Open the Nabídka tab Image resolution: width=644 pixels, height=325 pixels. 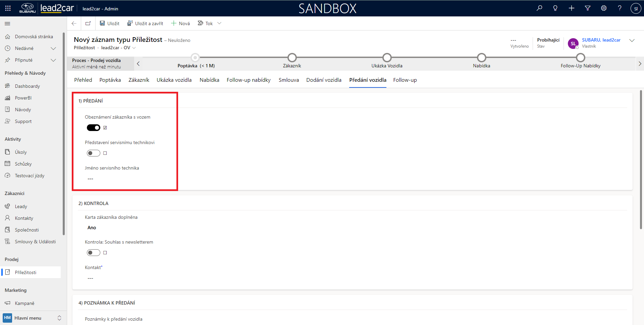pos(209,80)
